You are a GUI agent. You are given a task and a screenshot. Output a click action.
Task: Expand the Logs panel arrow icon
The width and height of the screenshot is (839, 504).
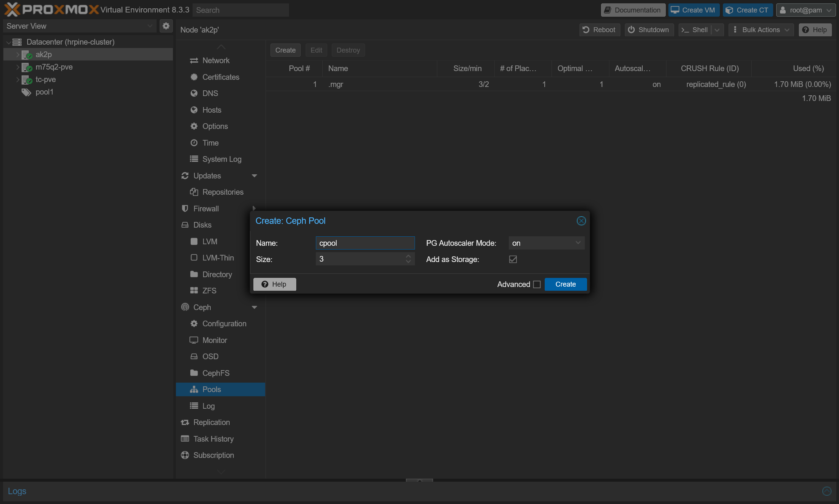coord(827,491)
